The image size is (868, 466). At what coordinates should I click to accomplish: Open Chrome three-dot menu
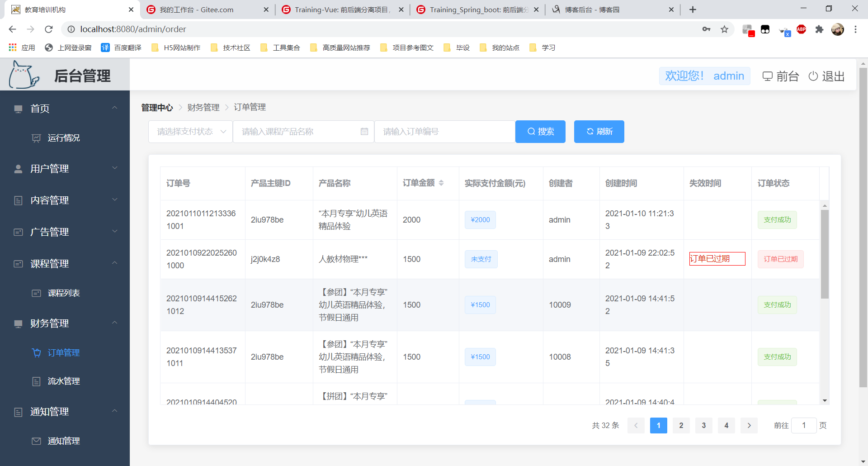[855, 29]
